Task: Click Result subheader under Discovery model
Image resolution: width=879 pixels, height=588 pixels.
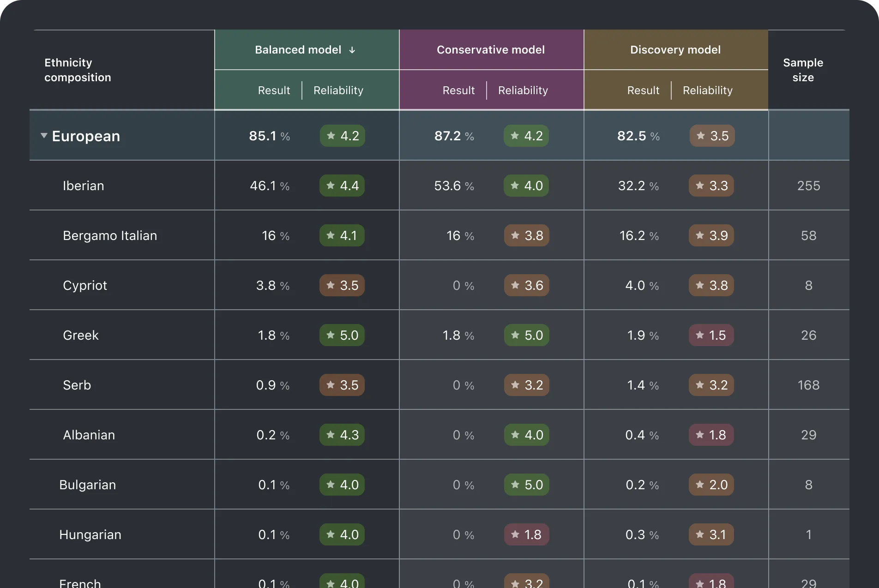Action: click(x=643, y=90)
